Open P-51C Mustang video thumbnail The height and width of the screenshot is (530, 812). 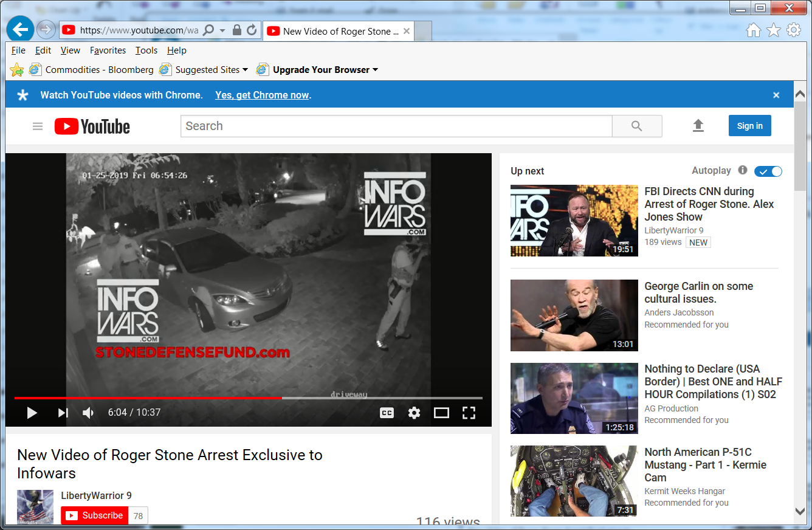point(574,481)
